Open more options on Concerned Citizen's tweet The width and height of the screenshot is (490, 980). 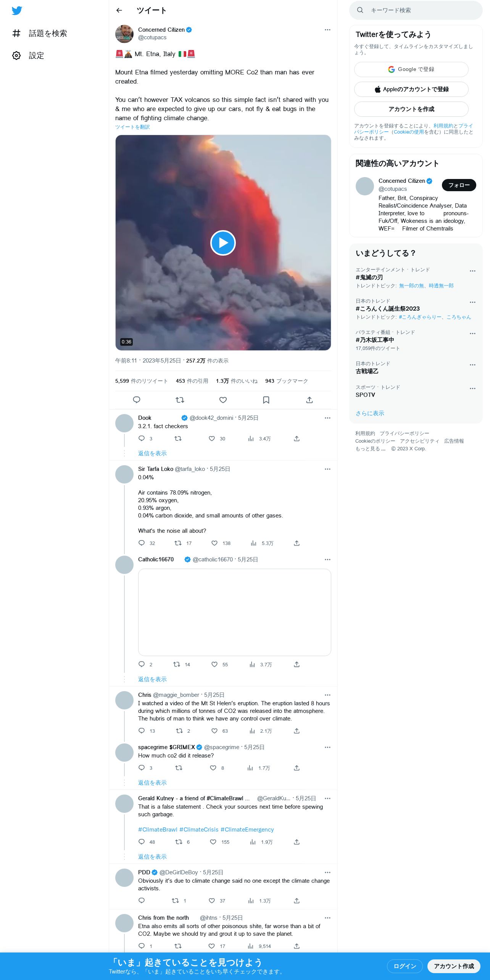pyautogui.click(x=327, y=30)
